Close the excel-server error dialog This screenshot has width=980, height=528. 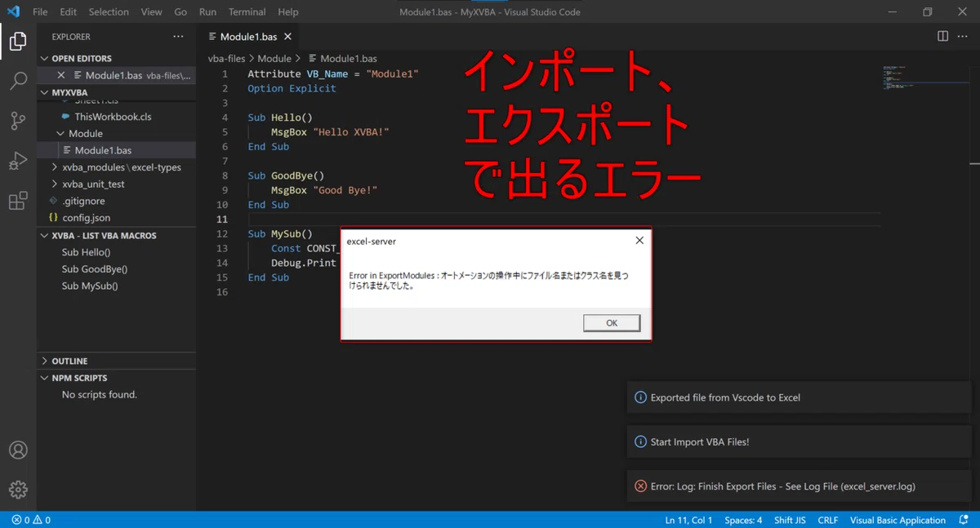(x=639, y=241)
